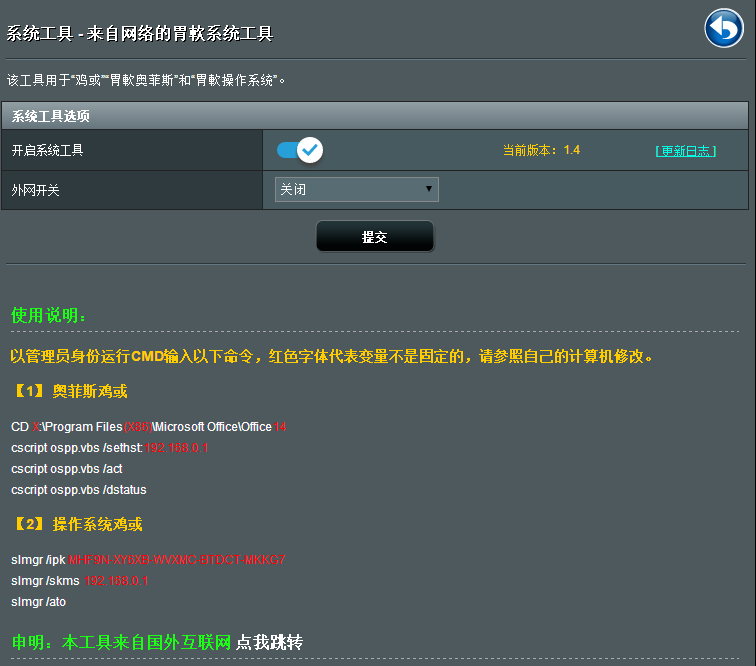The image size is (756, 666).
Task: Click the 【1】奥菲斯 section heading
Action: pos(69,391)
